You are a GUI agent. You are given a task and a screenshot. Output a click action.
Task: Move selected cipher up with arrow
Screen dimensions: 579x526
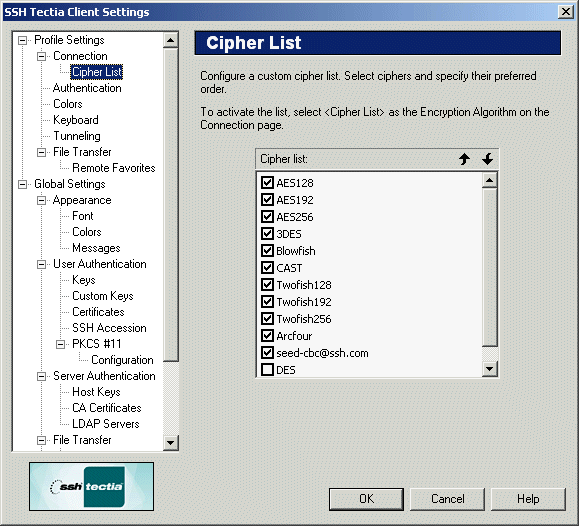(464, 159)
